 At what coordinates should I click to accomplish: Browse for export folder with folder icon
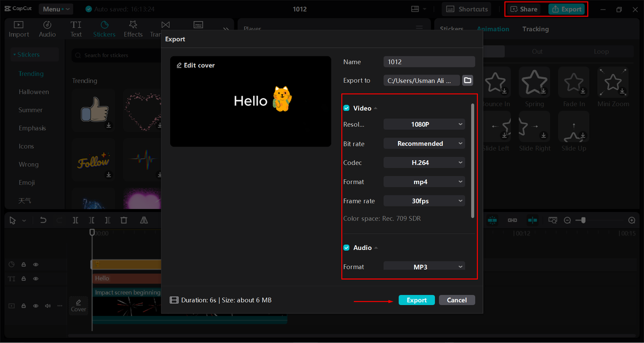(468, 81)
